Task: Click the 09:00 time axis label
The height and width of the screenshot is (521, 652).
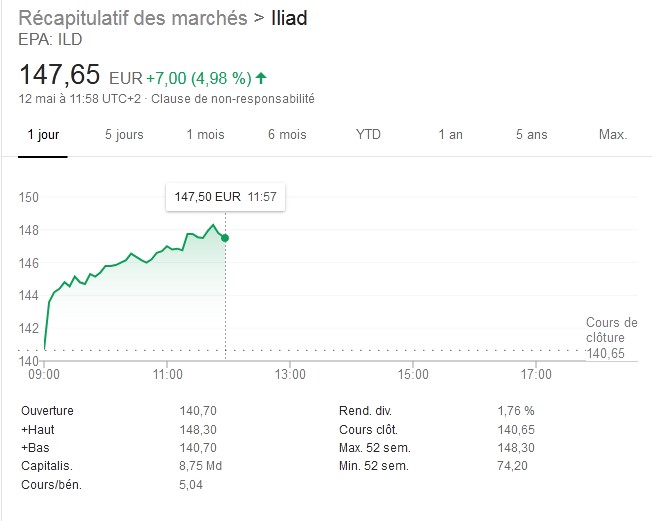Action: coord(45,375)
